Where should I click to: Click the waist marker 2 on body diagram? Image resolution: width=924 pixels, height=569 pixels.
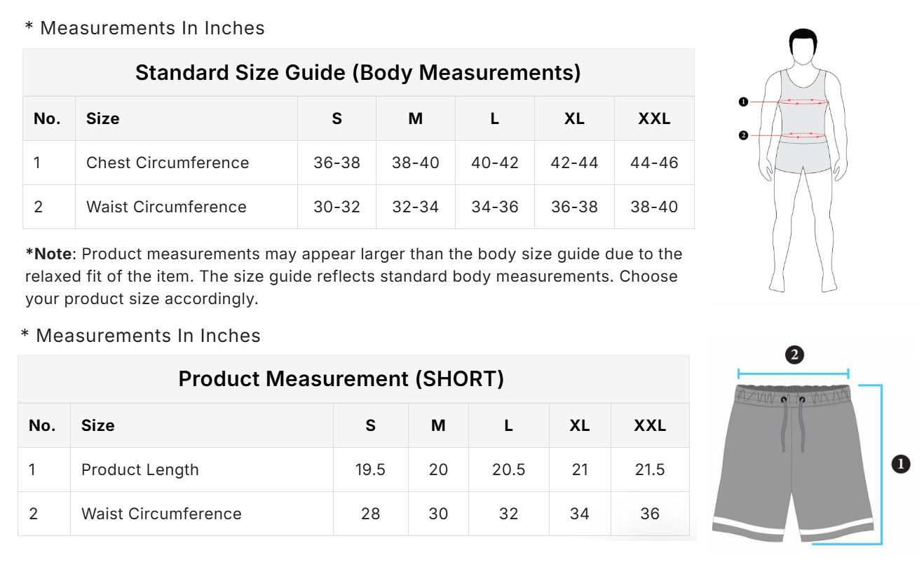[x=744, y=135]
